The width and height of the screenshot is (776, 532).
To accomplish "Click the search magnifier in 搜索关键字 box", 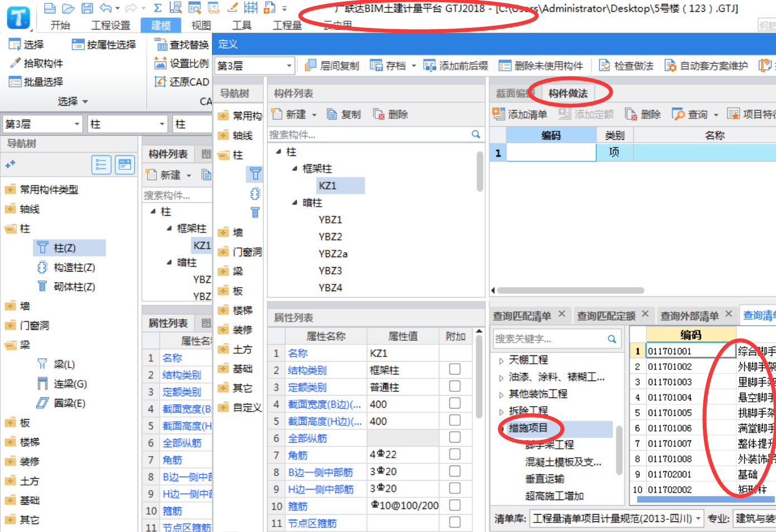I will [x=612, y=339].
